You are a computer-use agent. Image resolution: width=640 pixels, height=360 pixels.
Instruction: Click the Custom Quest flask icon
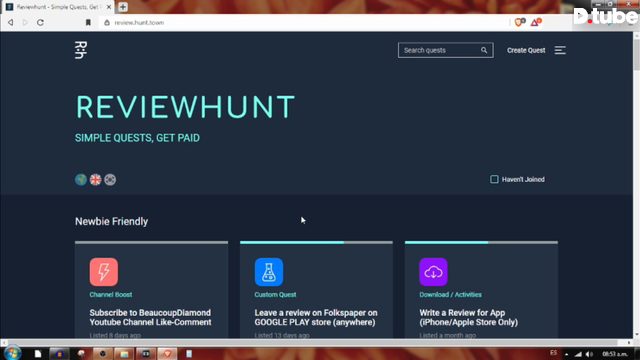(x=269, y=272)
